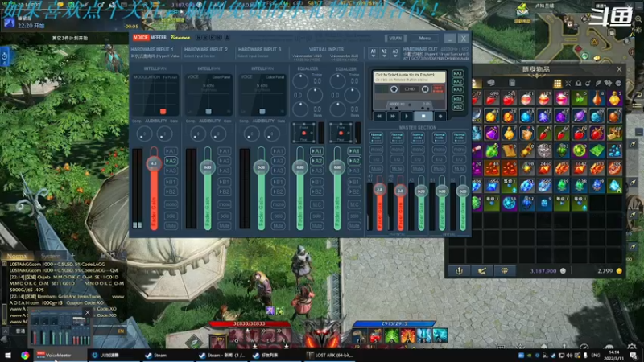Toggle cassette output to B1 bus
This screenshot has width=644, height=362.
[x=457, y=99]
